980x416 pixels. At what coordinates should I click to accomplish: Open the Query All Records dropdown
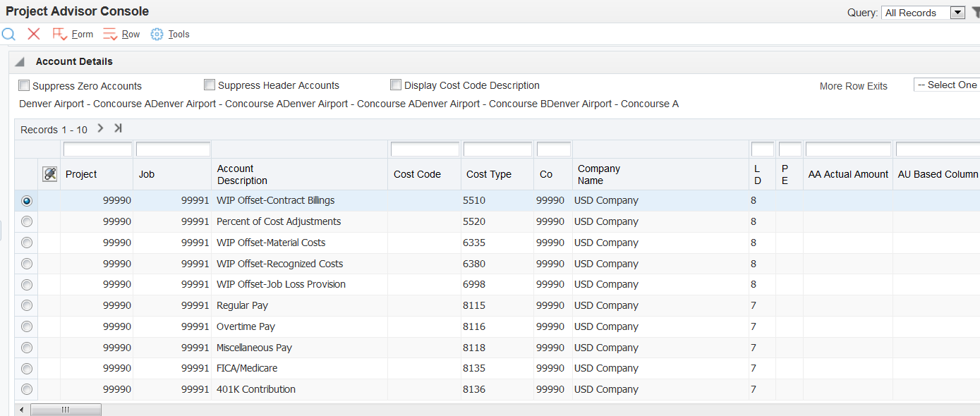click(923, 13)
